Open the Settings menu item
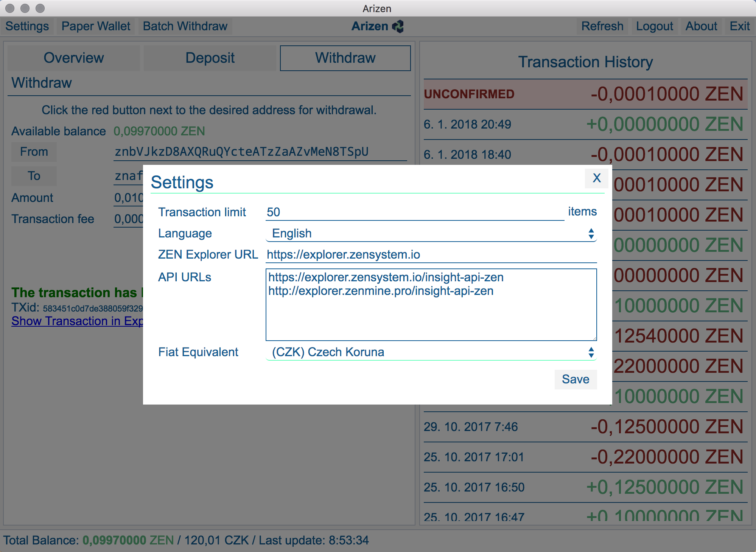This screenshot has height=552, width=756. 27,26
